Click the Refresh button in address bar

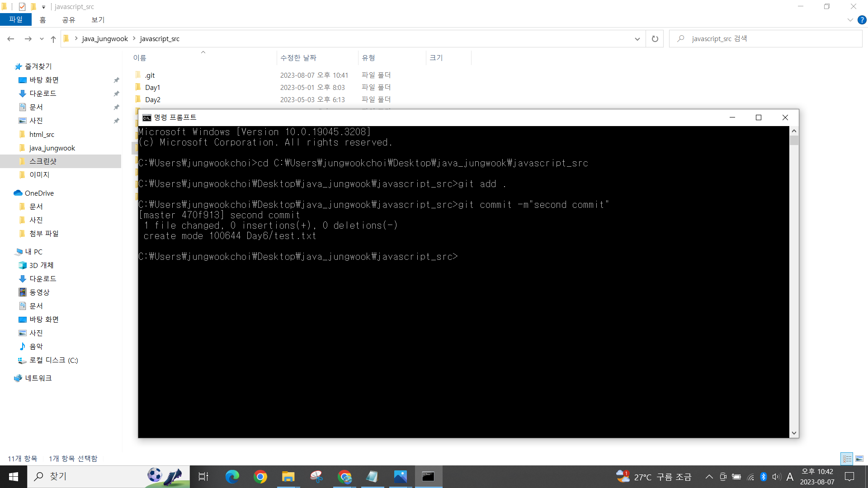(x=655, y=39)
